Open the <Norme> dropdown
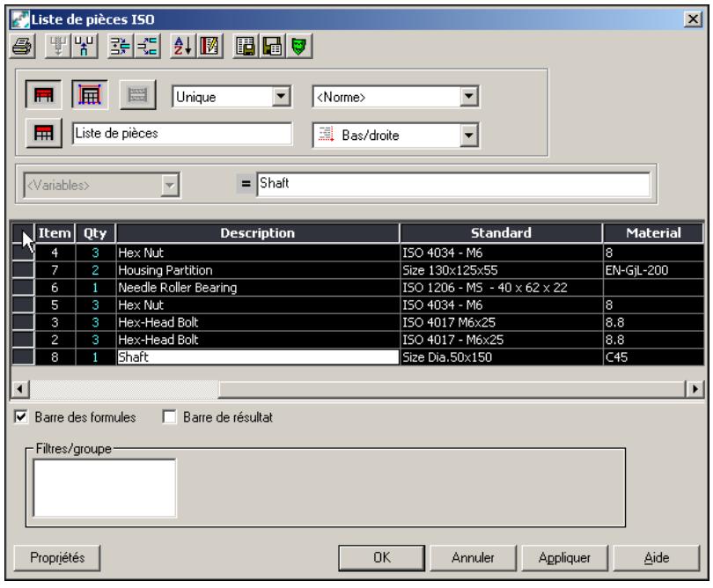The image size is (713, 588). coord(468,97)
